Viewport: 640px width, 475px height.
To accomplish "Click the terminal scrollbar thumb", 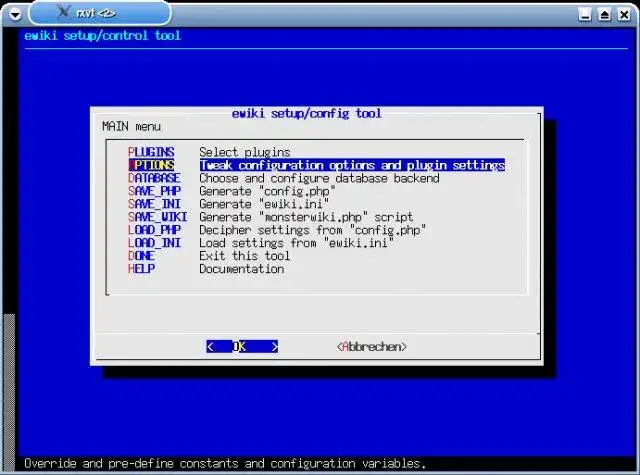I will coord(9,392).
